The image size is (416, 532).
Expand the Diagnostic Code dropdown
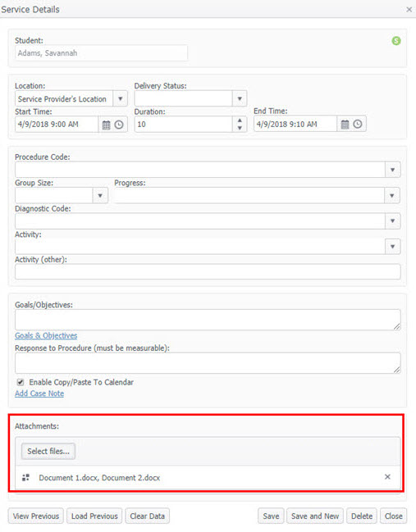[392, 221]
